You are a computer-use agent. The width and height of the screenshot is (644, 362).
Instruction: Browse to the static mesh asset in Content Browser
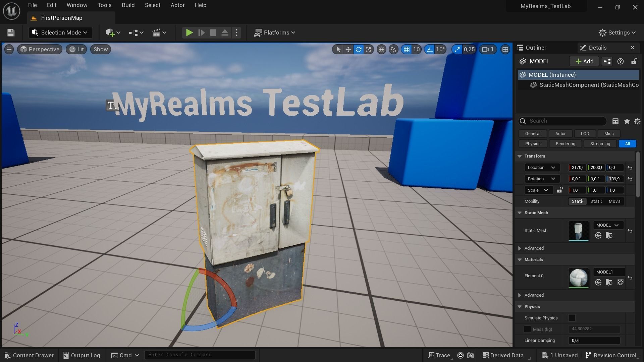pyautogui.click(x=609, y=235)
